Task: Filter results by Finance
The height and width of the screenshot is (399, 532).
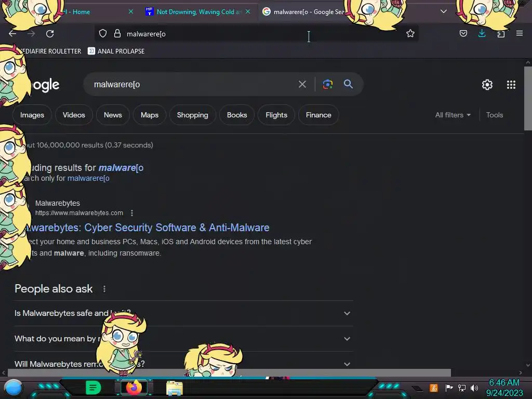Action: (318, 115)
